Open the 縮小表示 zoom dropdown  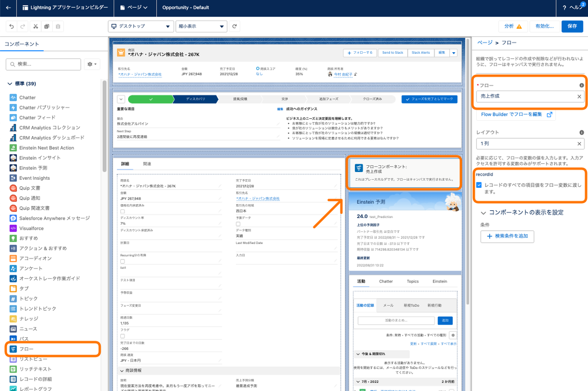201,26
